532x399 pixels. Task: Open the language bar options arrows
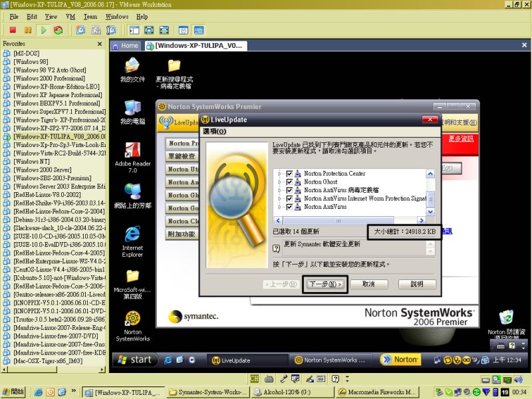point(347,378)
